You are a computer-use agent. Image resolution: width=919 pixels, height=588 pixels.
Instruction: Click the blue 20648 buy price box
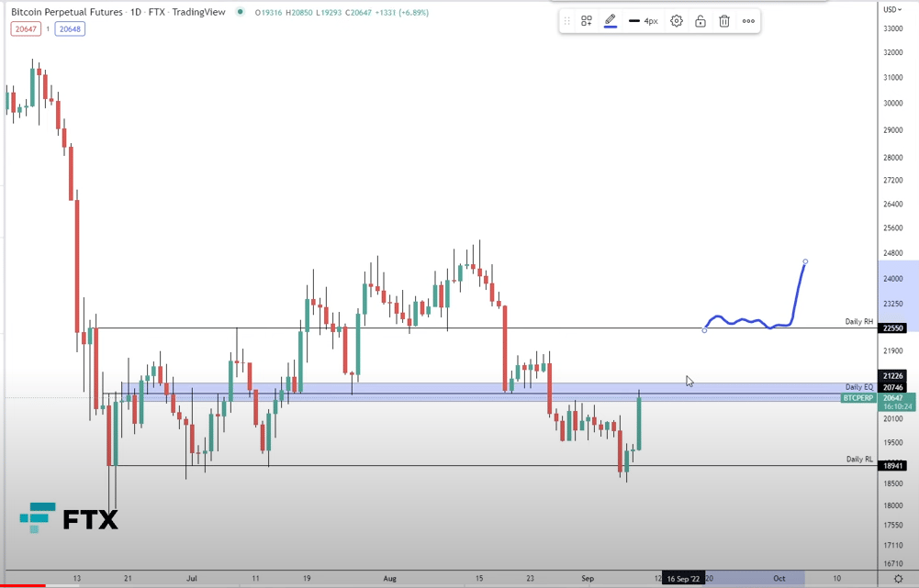click(70, 28)
